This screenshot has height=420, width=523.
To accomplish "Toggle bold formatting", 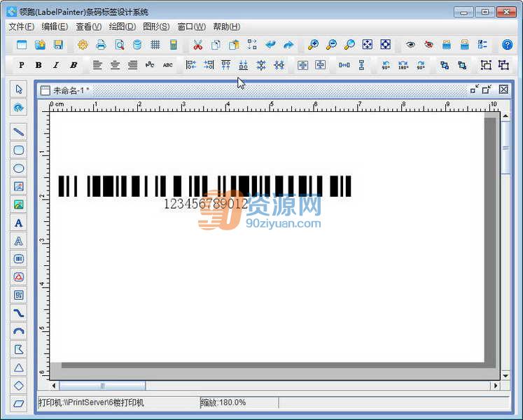I will click(x=39, y=65).
